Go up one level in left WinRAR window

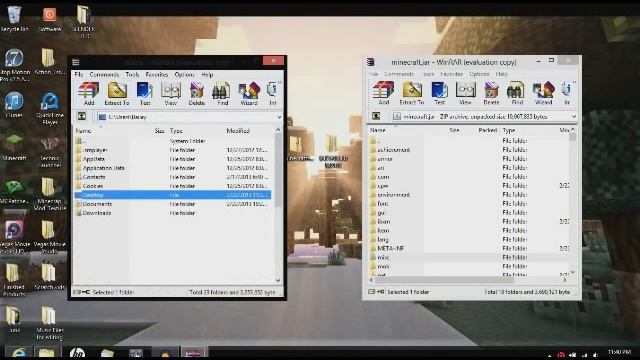(82, 117)
